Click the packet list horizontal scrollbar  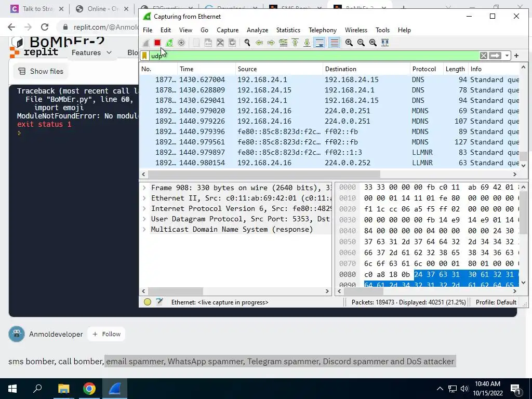tap(264, 174)
